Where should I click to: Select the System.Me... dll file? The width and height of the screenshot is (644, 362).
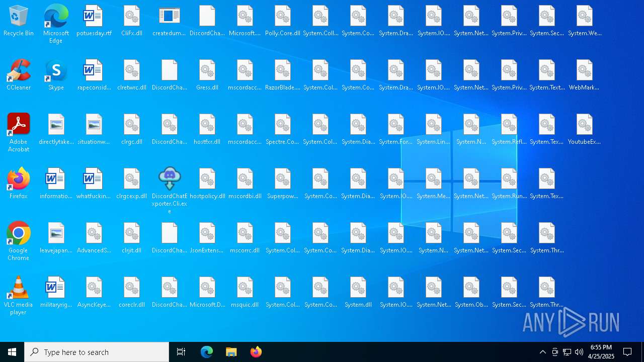[x=434, y=184]
